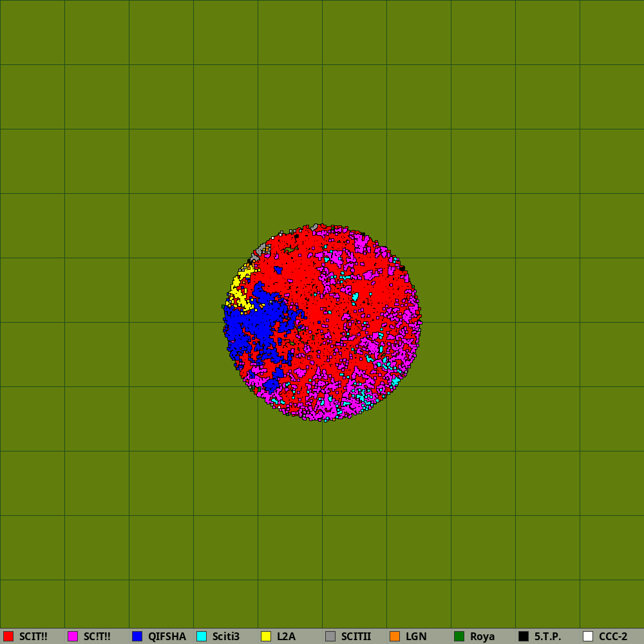This screenshot has width=644, height=644.
Task: Select the L2A legend label
Action: click(287, 636)
